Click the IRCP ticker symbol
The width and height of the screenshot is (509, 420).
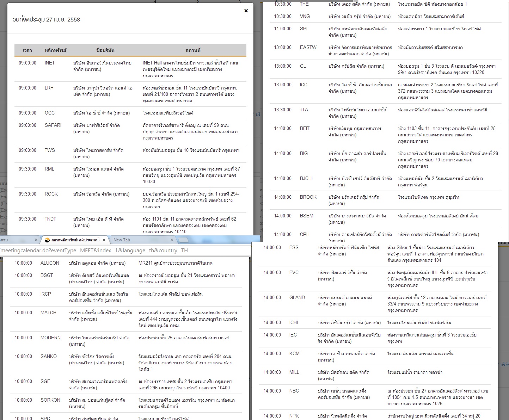45,294
